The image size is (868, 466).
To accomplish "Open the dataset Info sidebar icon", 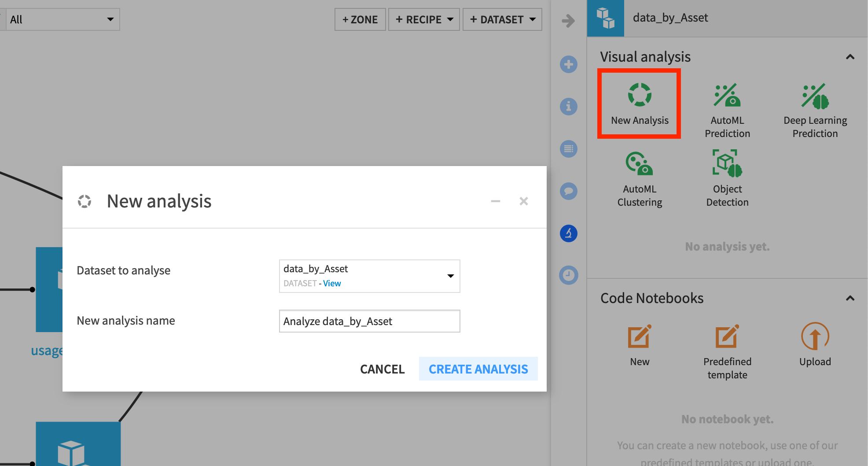I will pyautogui.click(x=569, y=107).
